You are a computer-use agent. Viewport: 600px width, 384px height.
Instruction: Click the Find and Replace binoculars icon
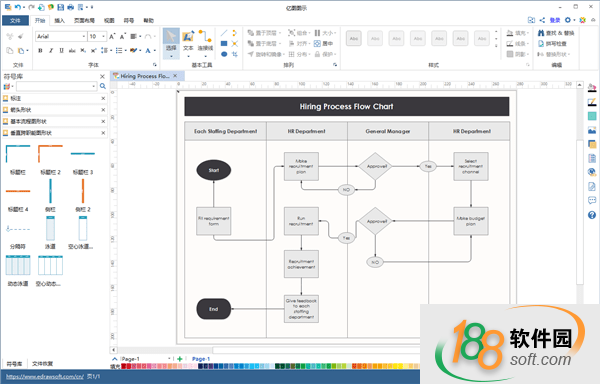point(541,33)
